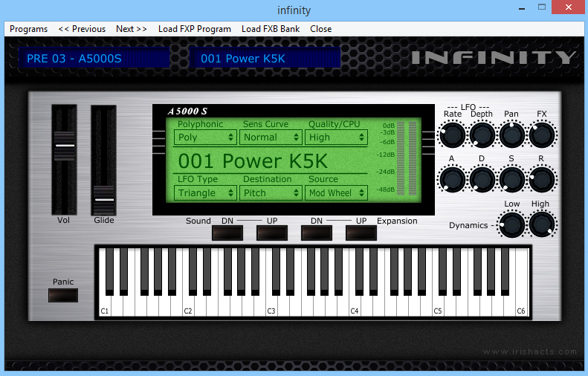Open the Quality/CPU dropdown showing High
Screen dimensions: 588x376
(x=336, y=137)
